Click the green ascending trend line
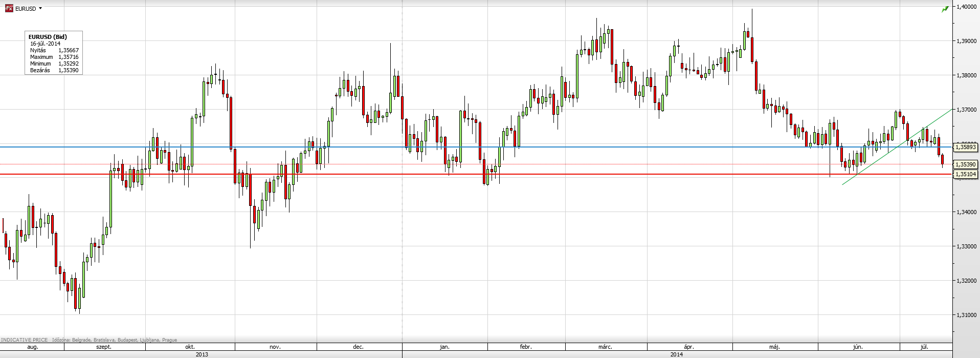The width and height of the screenshot is (980, 358). tap(898, 146)
